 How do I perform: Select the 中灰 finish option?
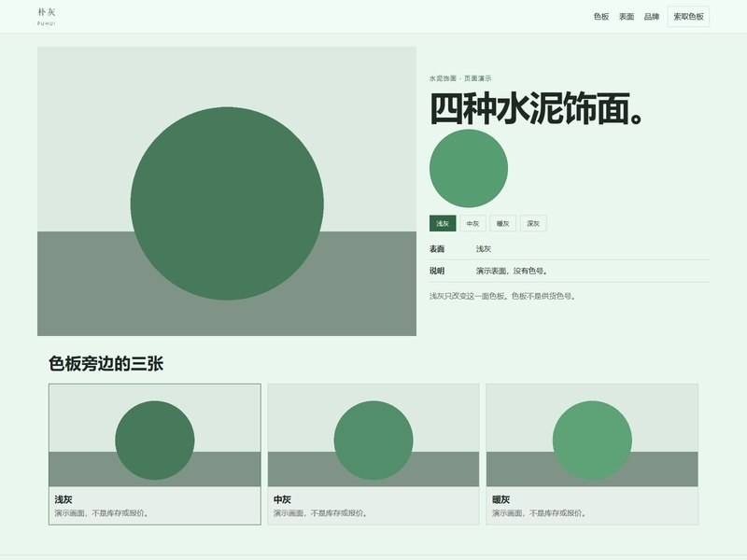click(472, 223)
